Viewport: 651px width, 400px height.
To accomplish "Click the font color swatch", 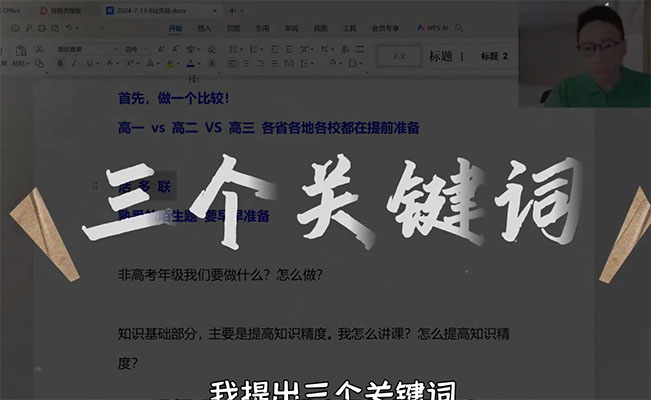I will point(190,63).
